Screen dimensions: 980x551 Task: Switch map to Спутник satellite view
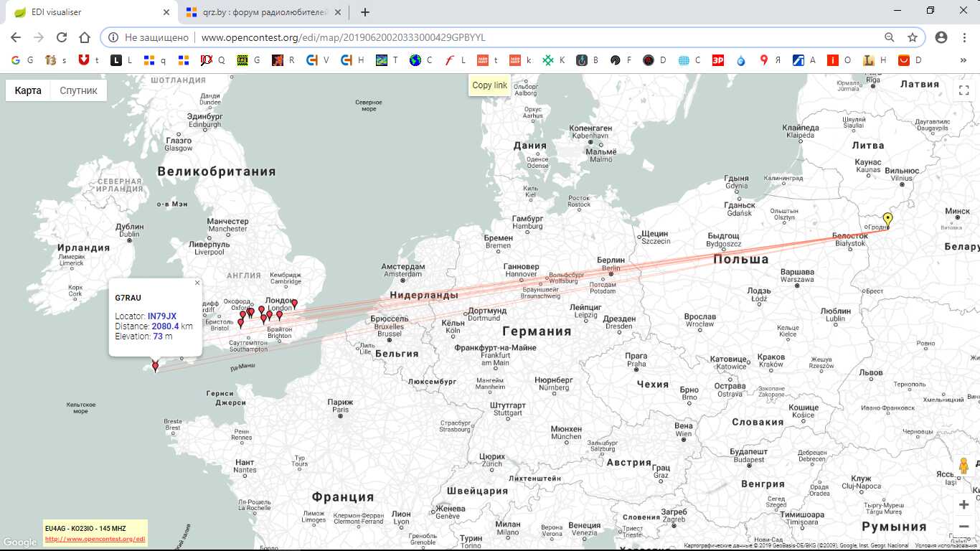[78, 90]
